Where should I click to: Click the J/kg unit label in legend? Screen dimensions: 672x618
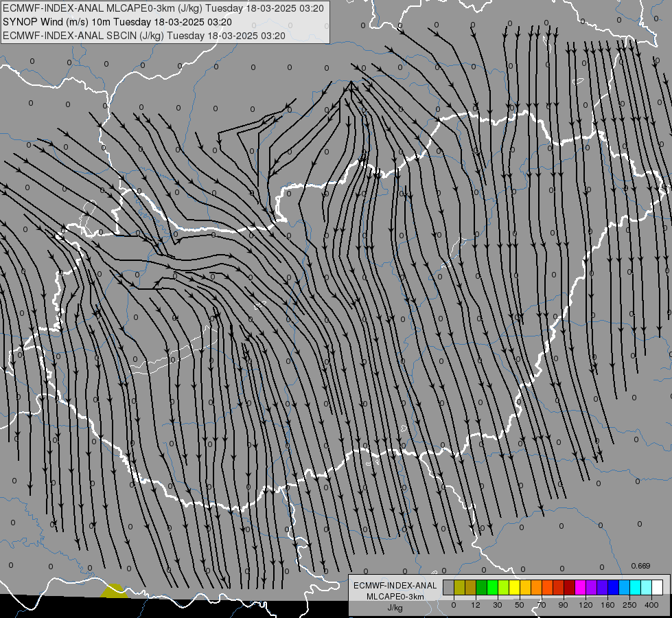point(395,608)
